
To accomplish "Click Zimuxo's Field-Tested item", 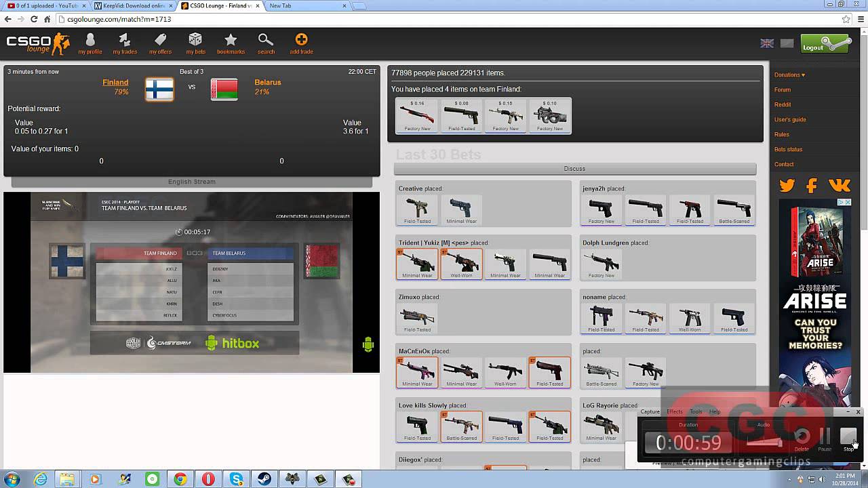I will coord(417,318).
